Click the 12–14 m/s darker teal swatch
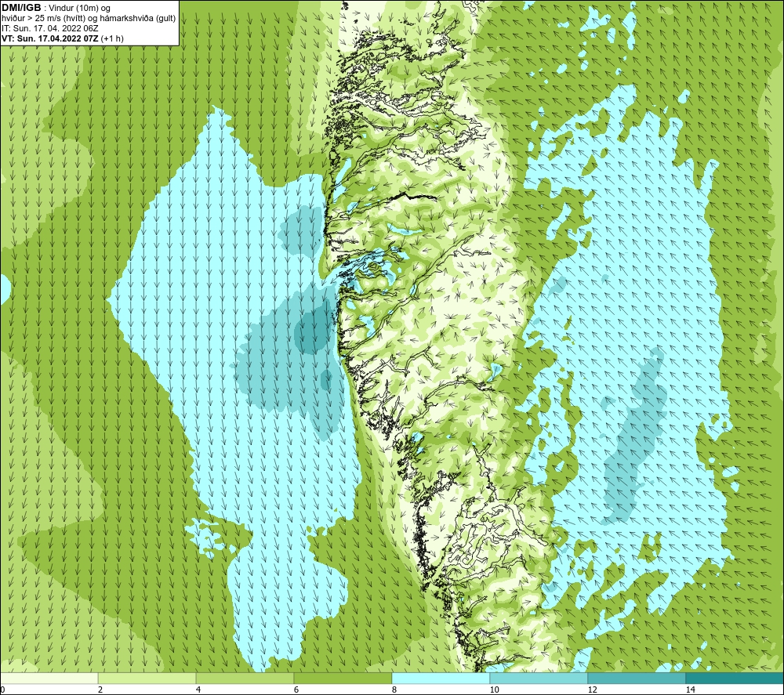The height and width of the screenshot is (695, 784). (637, 678)
